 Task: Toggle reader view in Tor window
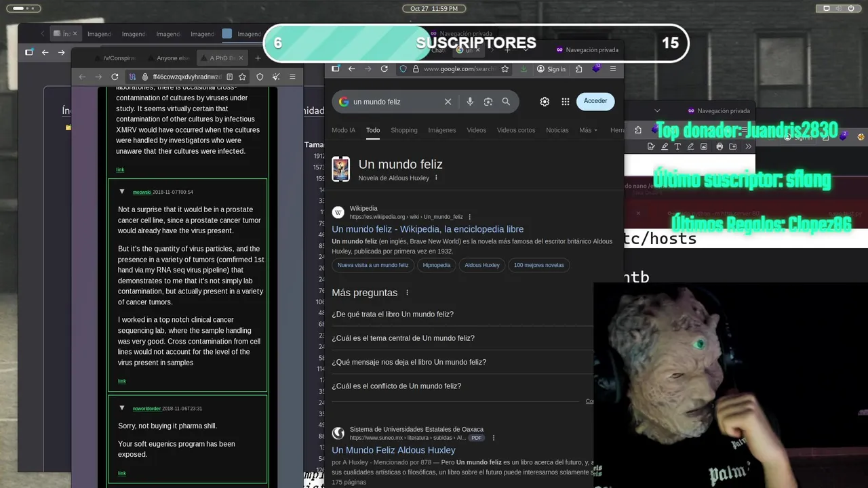pyautogui.click(x=230, y=77)
